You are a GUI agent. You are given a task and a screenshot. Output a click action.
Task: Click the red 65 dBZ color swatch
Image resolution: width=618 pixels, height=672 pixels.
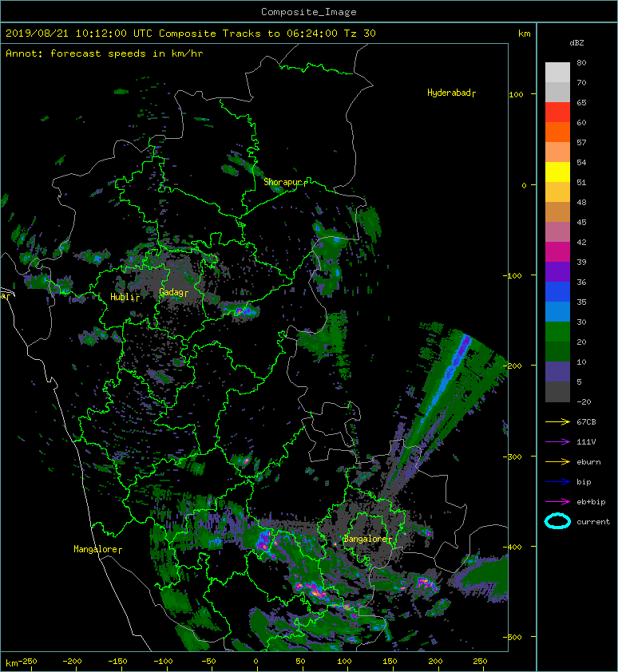pyautogui.click(x=557, y=112)
